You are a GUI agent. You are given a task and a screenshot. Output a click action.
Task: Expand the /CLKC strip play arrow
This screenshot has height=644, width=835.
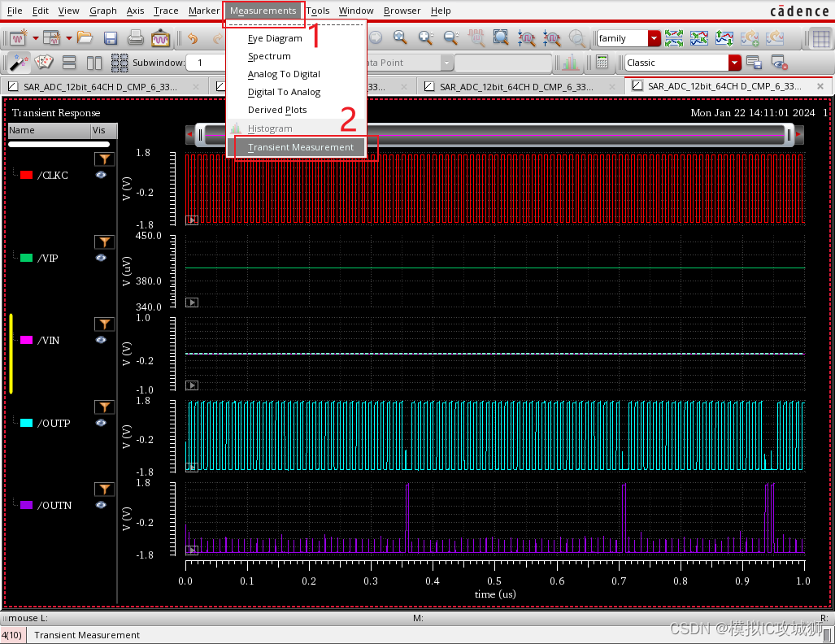192,220
